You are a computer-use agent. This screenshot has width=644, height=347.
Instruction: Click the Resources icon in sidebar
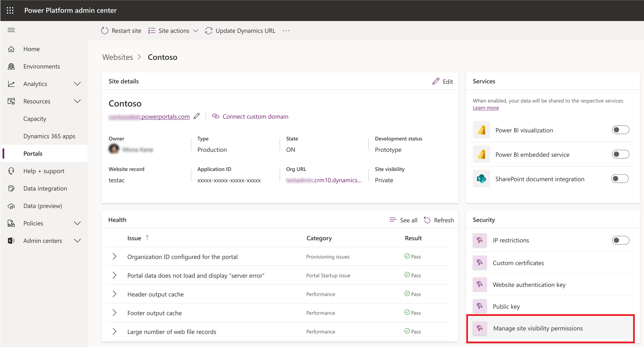pos(11,101)
